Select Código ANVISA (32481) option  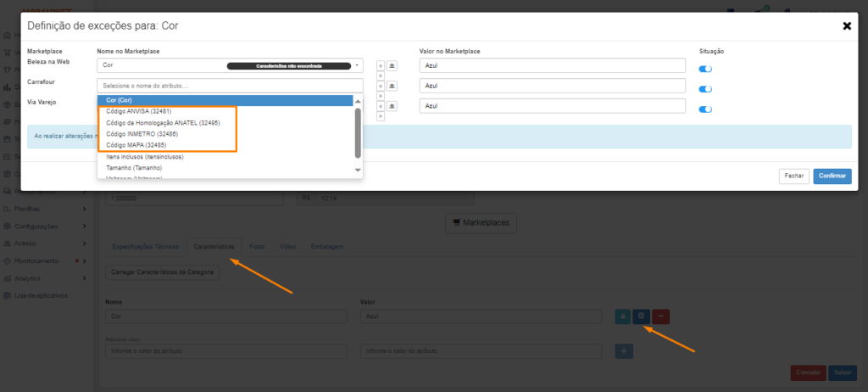[x=225, y=111]
